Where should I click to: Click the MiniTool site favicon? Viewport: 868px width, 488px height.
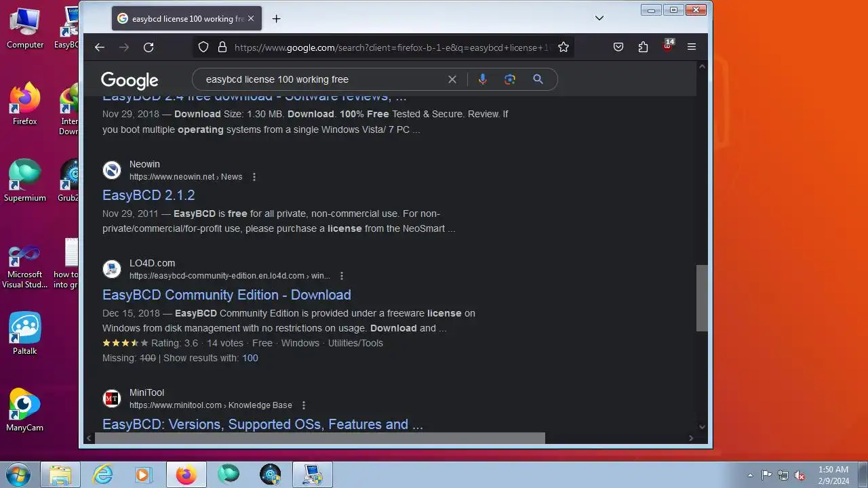tap(112, 399)
